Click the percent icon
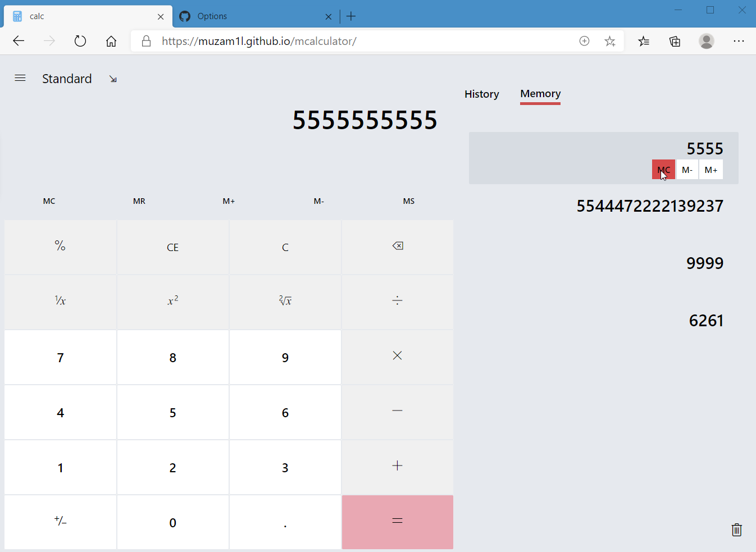The height and width of the screenshot is (552, 756). pos(60,247)
